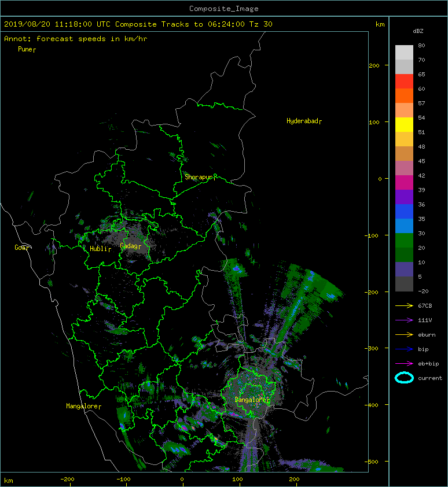This screenshot has width=448, height=487.
Task: Click the 0 tick on the vertical axis
Action: (x=380, y=179)
